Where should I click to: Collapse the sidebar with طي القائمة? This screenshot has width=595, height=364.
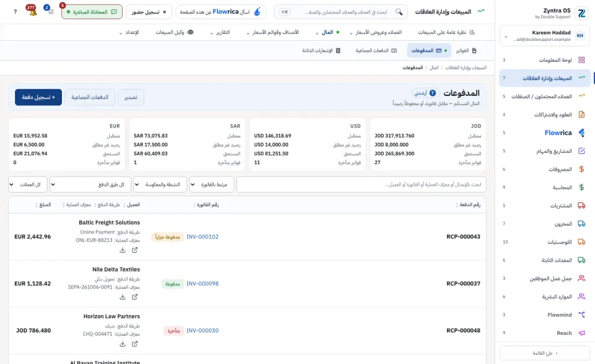pyautogui.click(x=545, y=353)
